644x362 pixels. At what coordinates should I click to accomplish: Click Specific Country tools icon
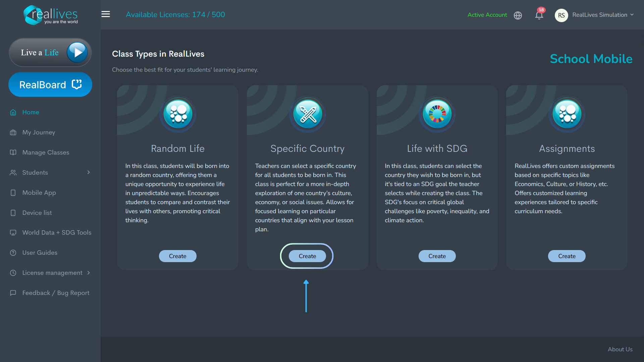[x=308, y=114]
